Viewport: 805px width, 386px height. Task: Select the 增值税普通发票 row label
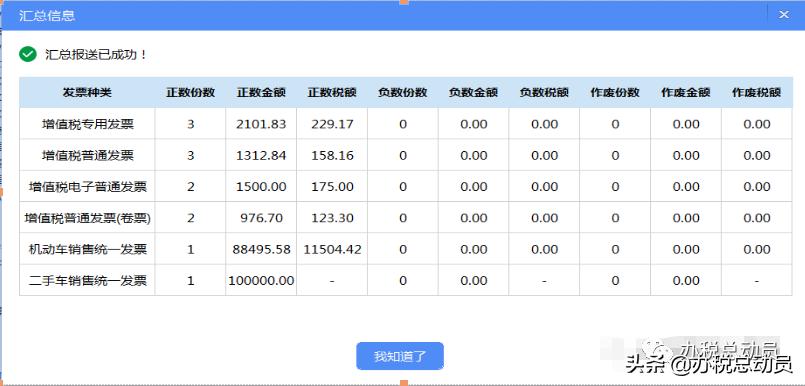[88, 156]
